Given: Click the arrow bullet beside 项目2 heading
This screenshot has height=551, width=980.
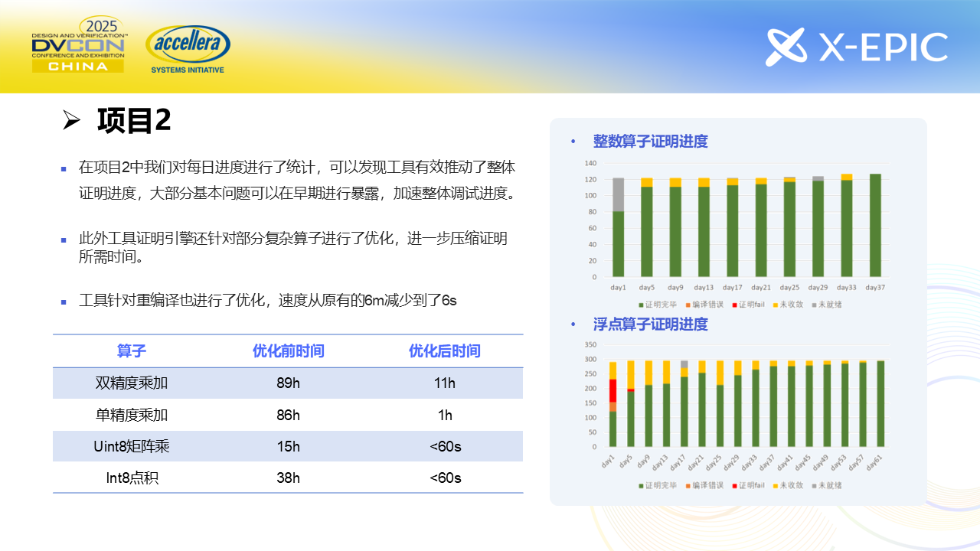Looking at the screenshot, I should point(72,120).
